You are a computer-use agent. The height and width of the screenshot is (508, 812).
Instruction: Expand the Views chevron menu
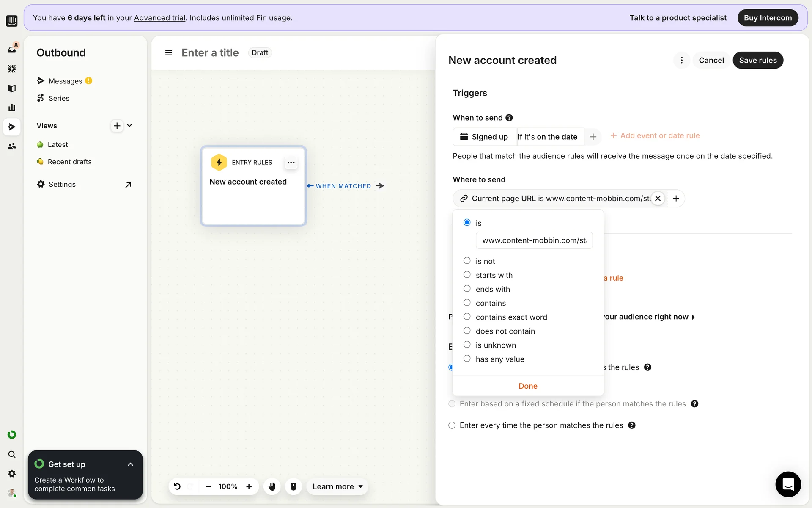[x=129, y=126]
